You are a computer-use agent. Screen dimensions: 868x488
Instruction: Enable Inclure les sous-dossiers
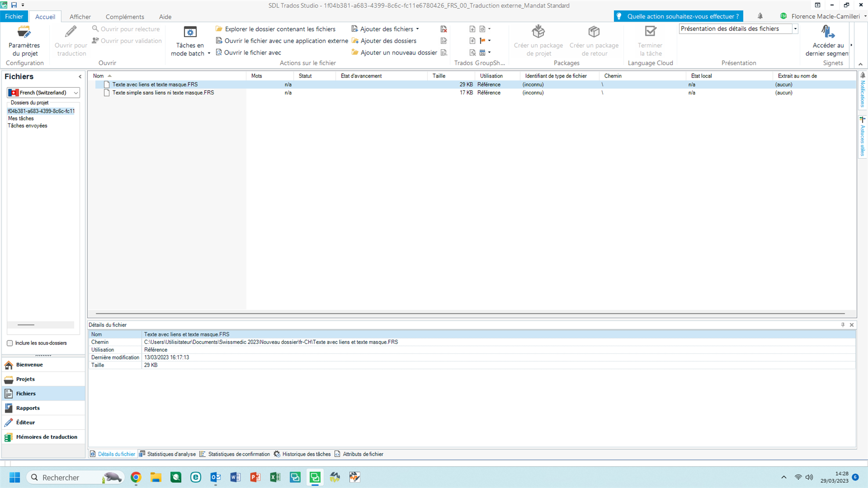pos(10,343)
